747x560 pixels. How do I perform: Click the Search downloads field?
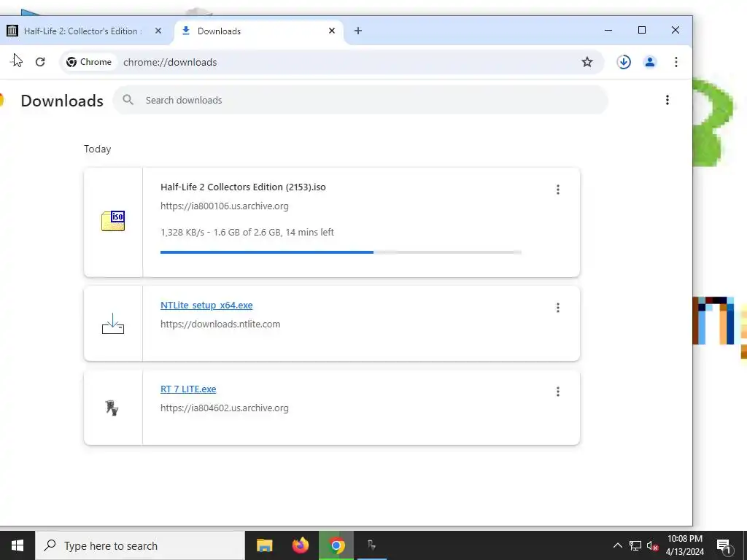tap(360, 100)
